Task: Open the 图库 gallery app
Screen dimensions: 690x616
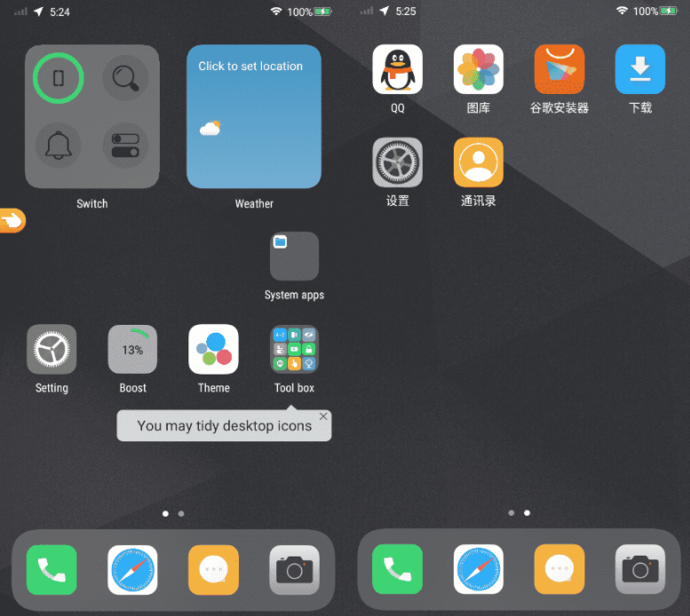Action: click(479, 69)
